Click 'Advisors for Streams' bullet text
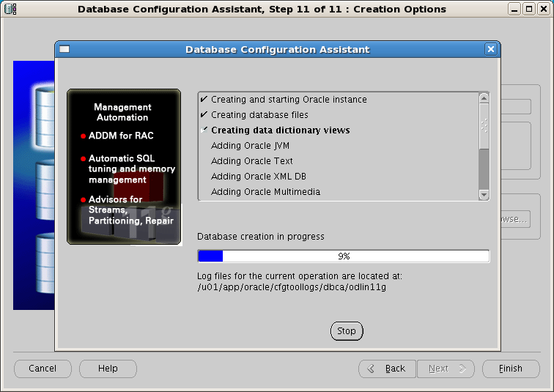This screenshot has height=392, width=554. (130, 210)
